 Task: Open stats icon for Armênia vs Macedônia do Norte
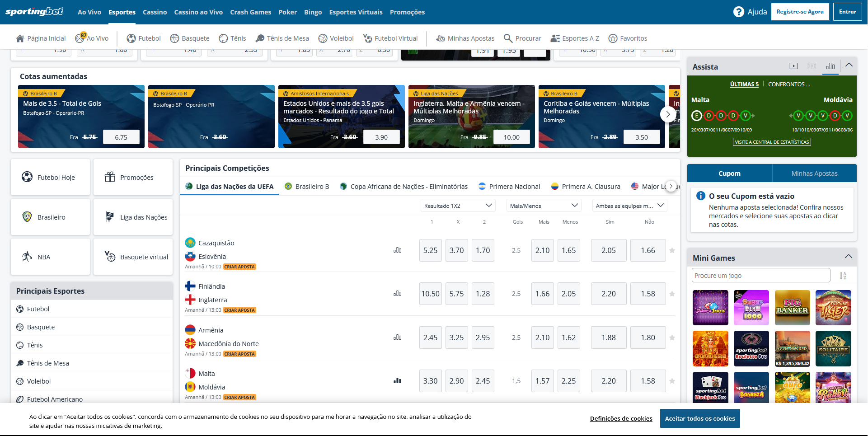point(397,338)
